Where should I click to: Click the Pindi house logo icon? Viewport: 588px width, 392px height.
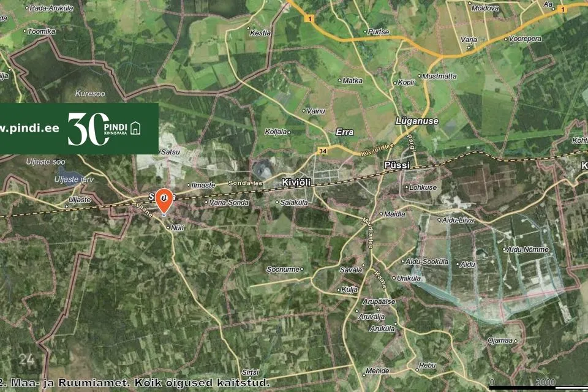[x=135, y=128]
